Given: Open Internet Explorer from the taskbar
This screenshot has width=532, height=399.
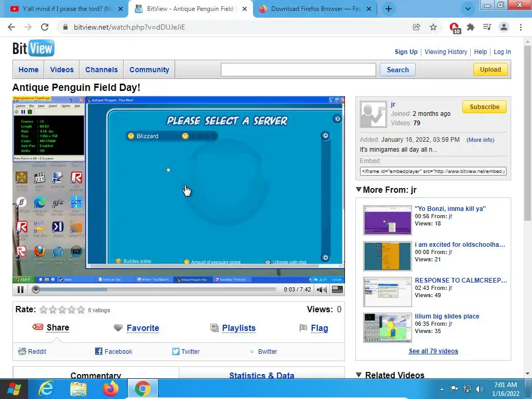Looking at the screenshot, I should tap(46, 389).
